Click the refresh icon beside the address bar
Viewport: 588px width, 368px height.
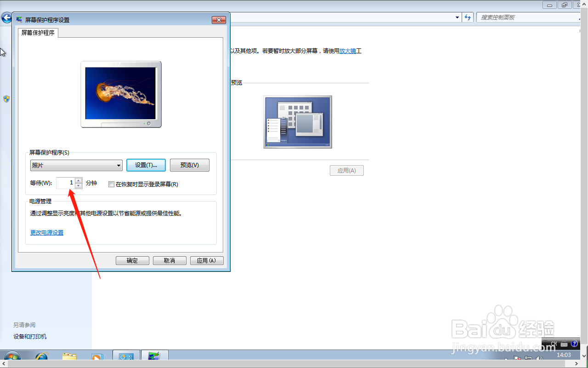click(x=468, y=17)
